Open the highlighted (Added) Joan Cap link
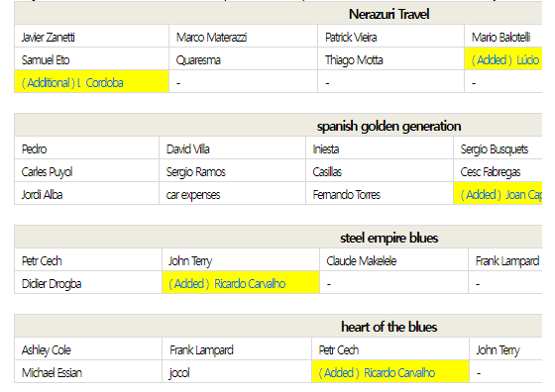 [x=501, y=195]
